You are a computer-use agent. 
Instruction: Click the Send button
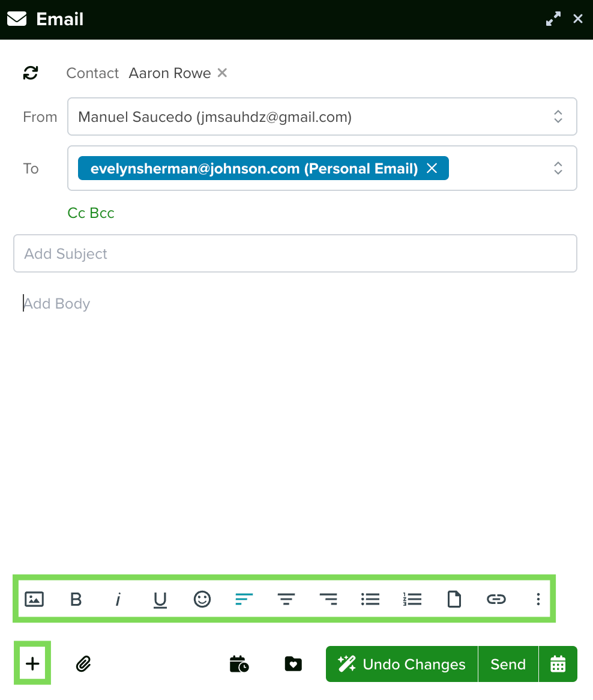[x=508, y=664]
